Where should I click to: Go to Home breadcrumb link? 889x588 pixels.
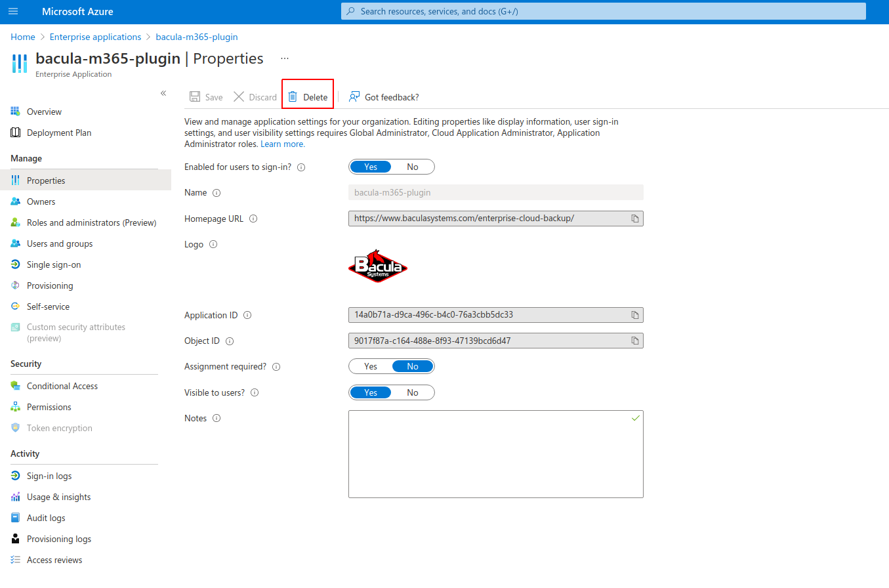tap(23, 37)
